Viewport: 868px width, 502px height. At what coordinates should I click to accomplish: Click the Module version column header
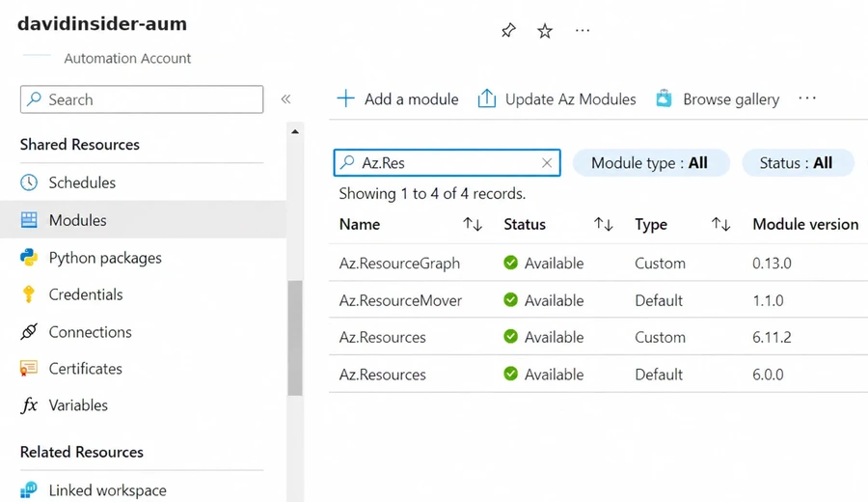(x=805, y=224)
